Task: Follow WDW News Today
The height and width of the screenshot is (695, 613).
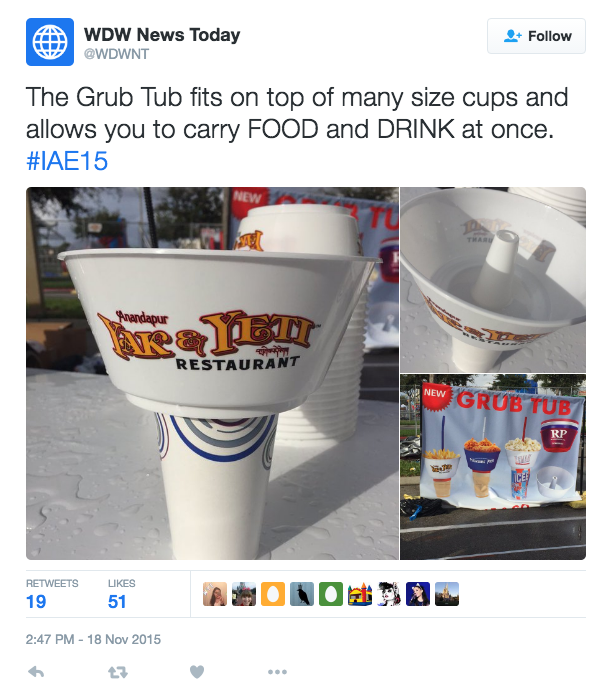Action: point(536,36)
